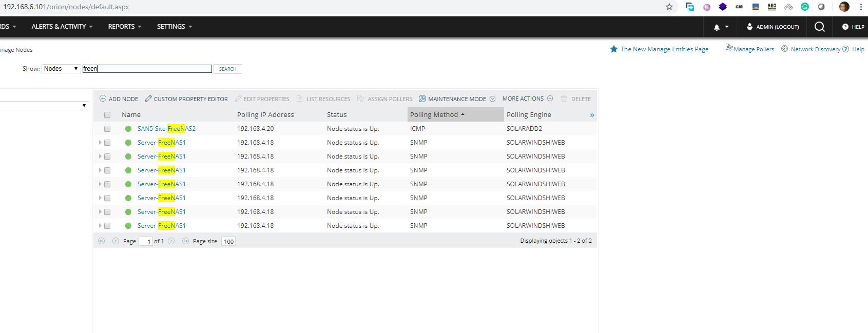Sort by the Polling Engine column
Screen dimensions: 868x333
(x=529, y=114)
